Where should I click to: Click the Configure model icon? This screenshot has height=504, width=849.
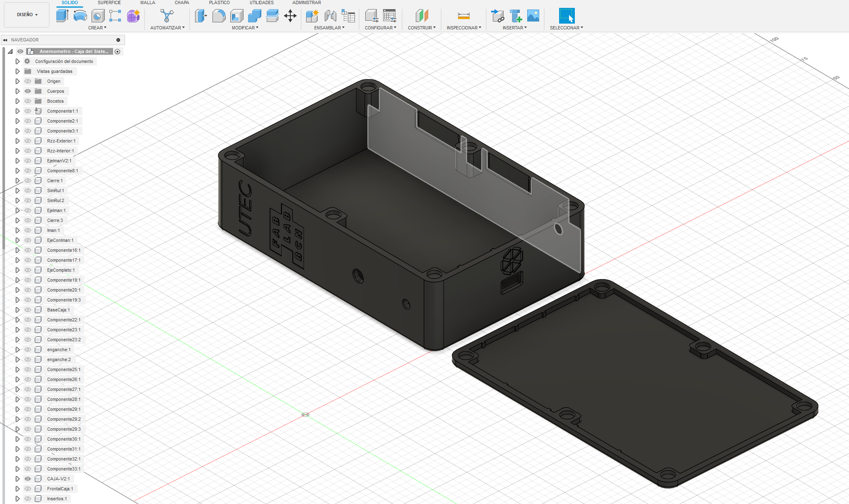click(x=371, y=16)
